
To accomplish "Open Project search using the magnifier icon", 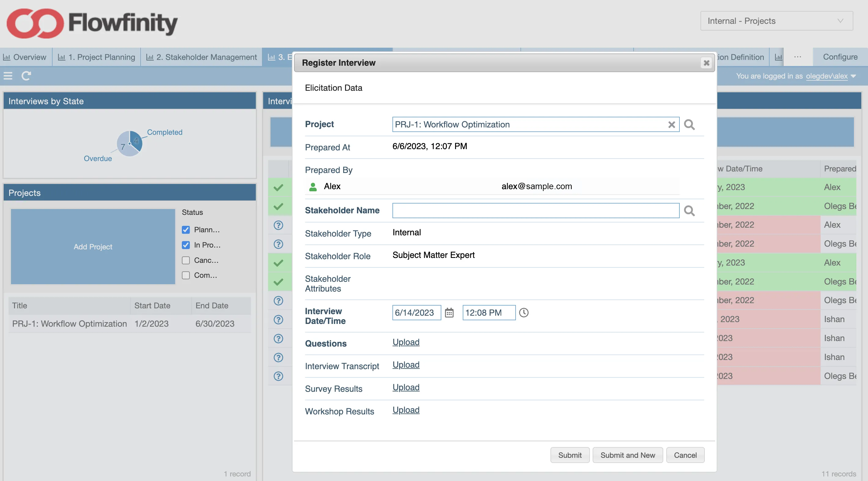I will 690,124.
